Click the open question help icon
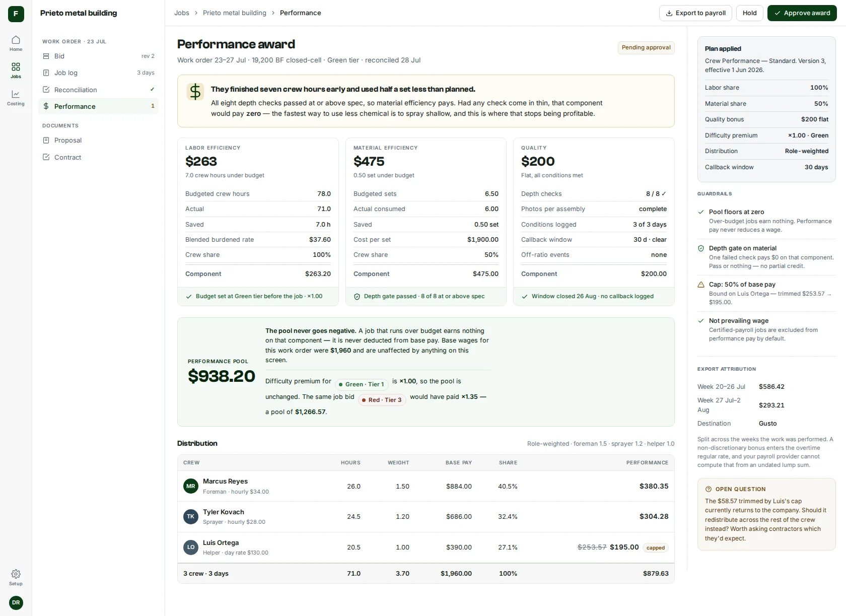Image resolution: width=846 pixels, height=616 pixels. (709, 489)
